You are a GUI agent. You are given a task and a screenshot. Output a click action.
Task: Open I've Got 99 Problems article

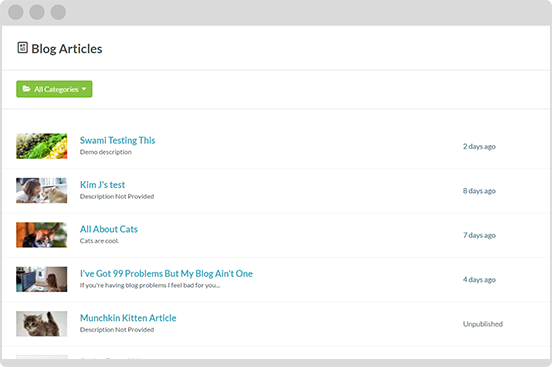click(x=166, y=274)
